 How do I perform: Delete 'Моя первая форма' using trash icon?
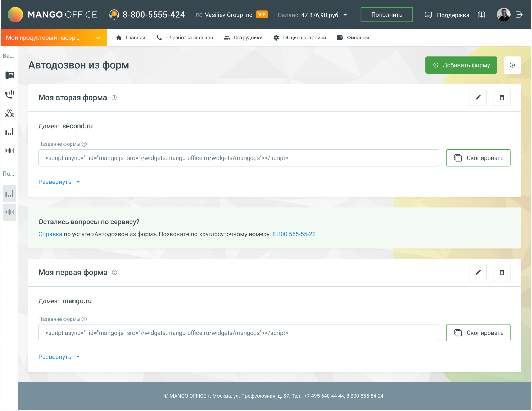tap(502, 272)
